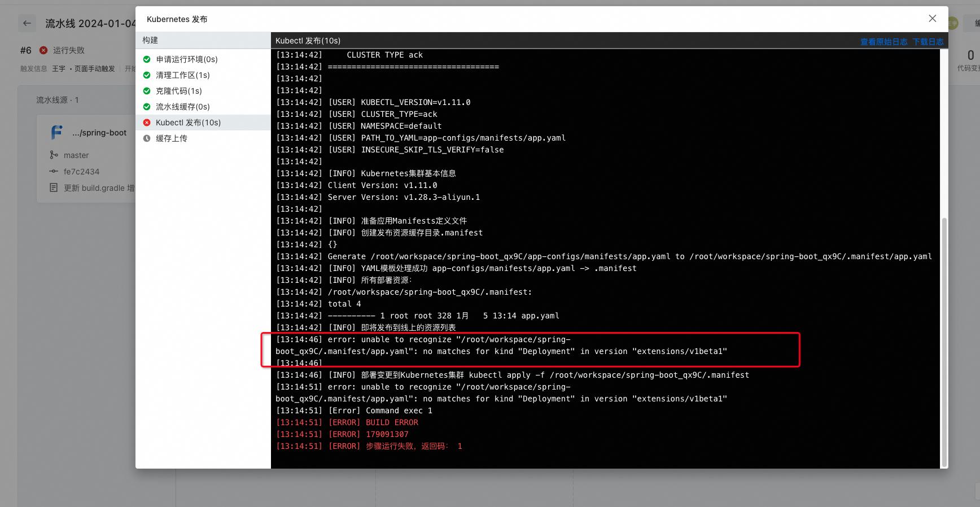The height and width of the screenshot is (507, 980).
Task: Click the CLUSTER TYPE ack log line
Action: 349,55
